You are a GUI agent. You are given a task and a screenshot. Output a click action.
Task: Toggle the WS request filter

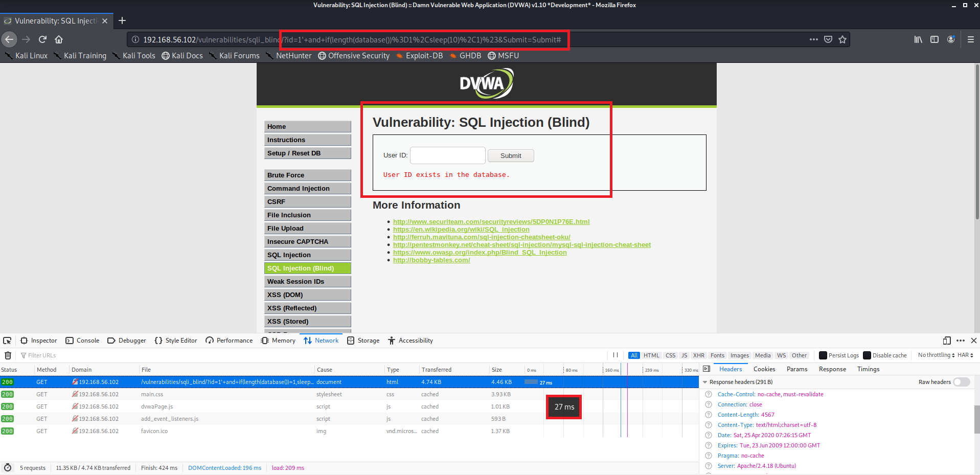781,355
